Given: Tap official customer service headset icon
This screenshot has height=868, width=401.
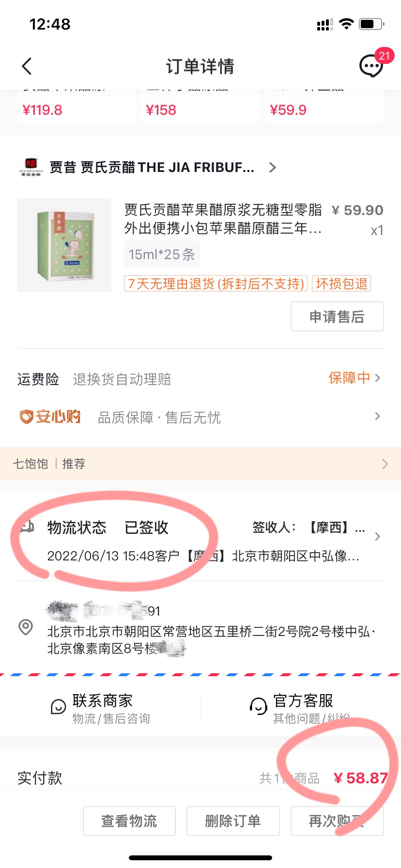Looking at the screenshot, I should [x=259, y=706].
